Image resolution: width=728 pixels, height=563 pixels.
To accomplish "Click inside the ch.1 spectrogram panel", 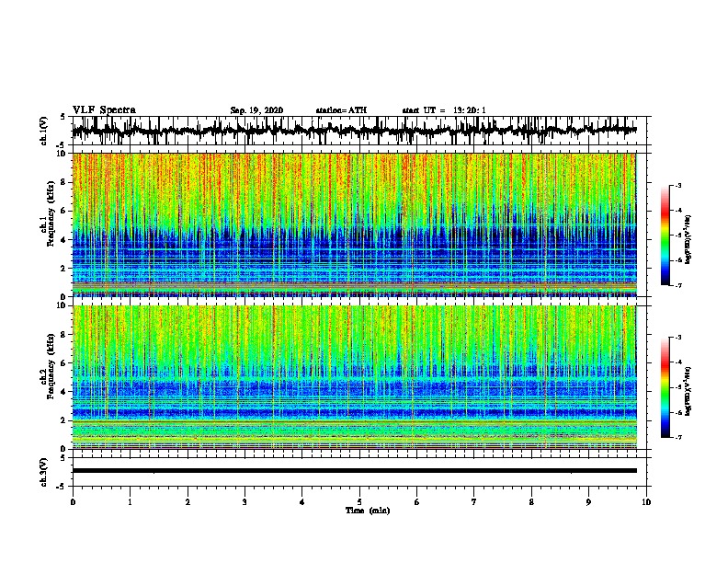I will 354,224.
